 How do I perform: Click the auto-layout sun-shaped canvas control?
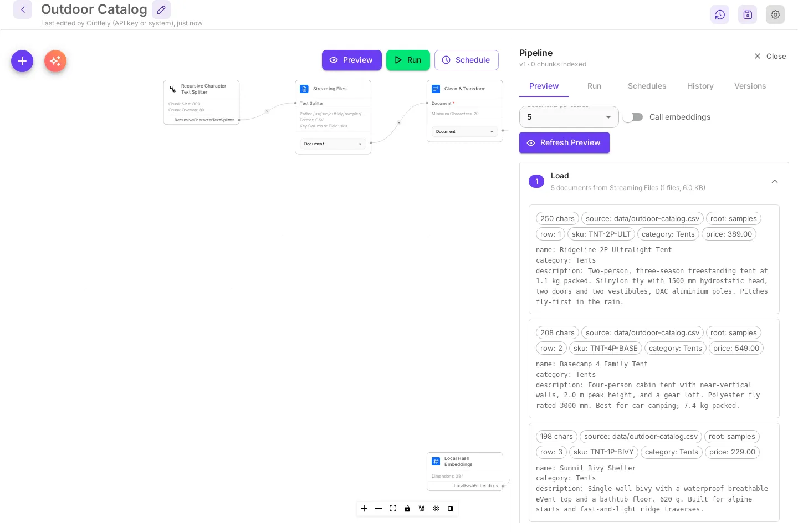pos(436,508)
